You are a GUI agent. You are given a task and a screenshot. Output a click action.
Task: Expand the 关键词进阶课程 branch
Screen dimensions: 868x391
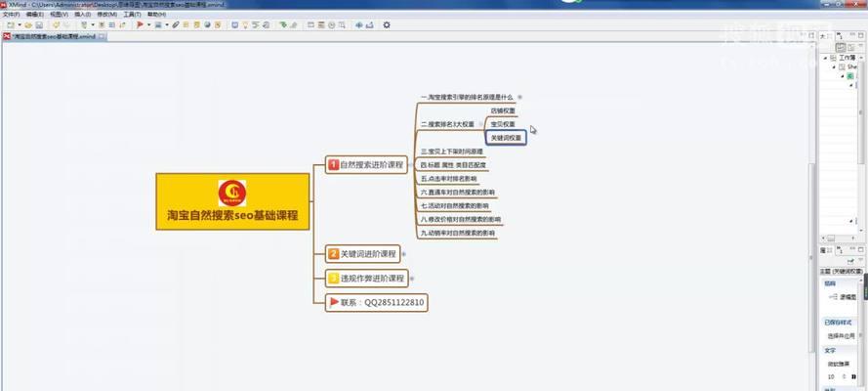[x=403, y=253]
